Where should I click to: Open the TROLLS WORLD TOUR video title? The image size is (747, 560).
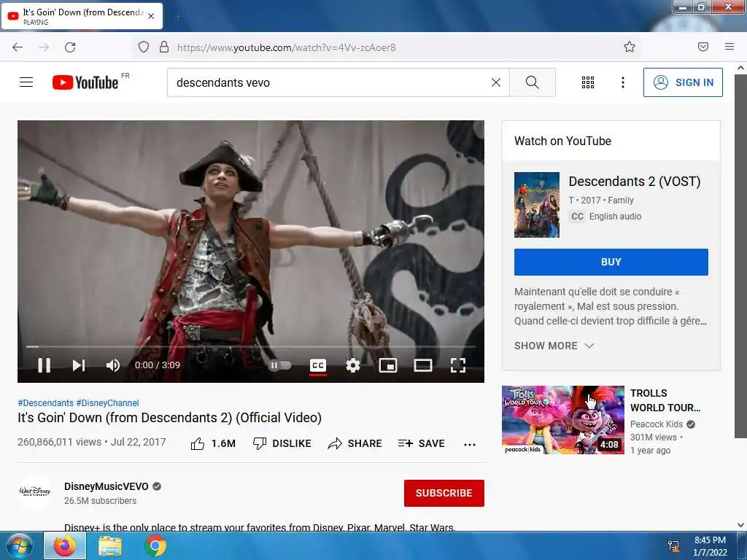click(665, 400)
